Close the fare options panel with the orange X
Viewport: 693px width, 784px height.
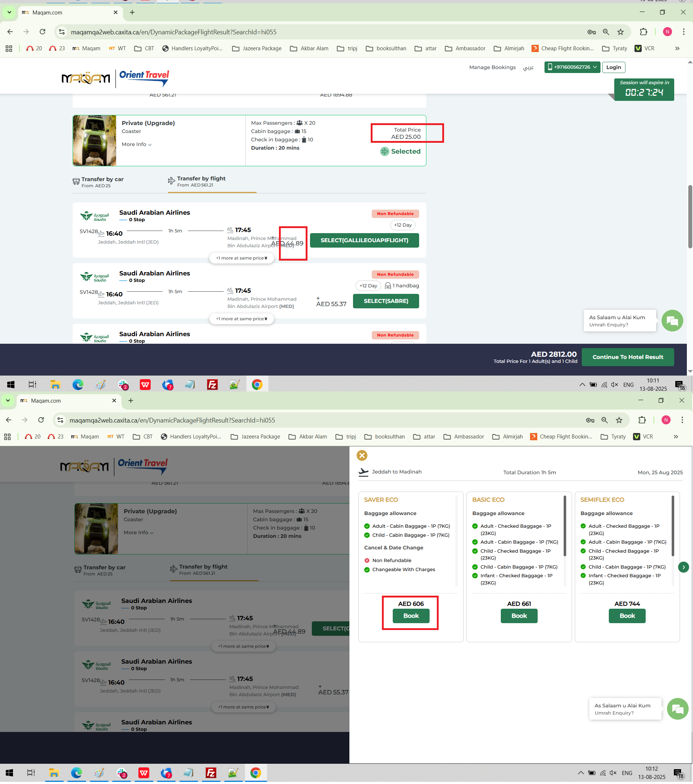click(x=362, y=455)
